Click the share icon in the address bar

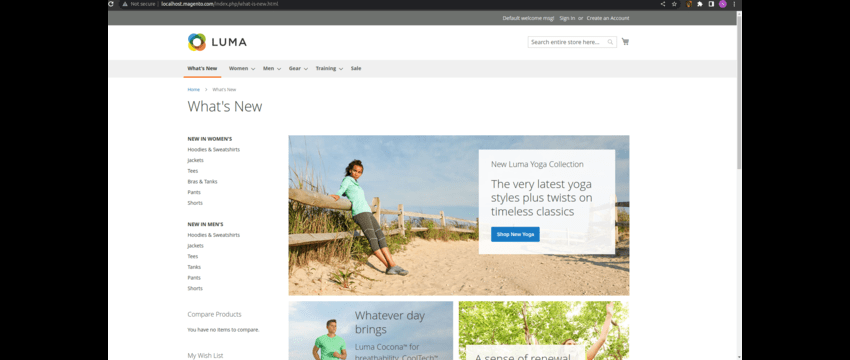pyautogui.click(x=662, y=4)
